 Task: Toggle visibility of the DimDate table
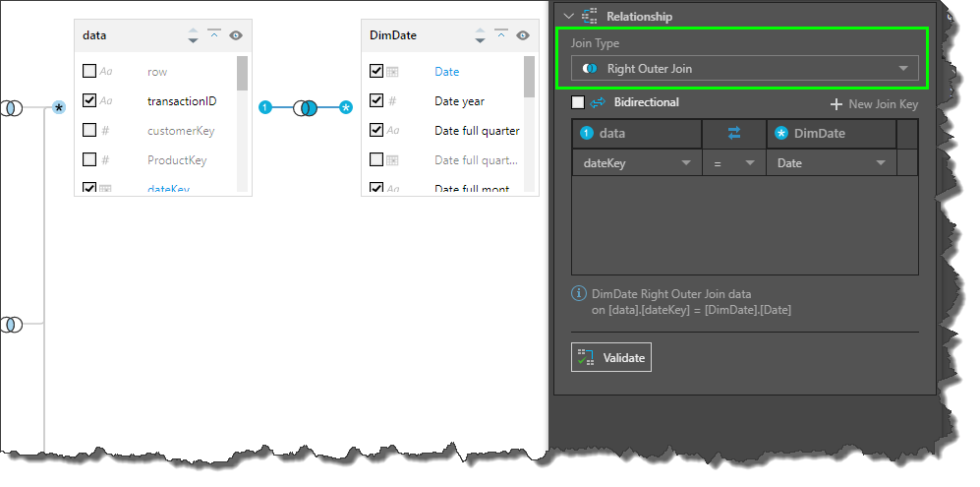click(x=523, y=35)
